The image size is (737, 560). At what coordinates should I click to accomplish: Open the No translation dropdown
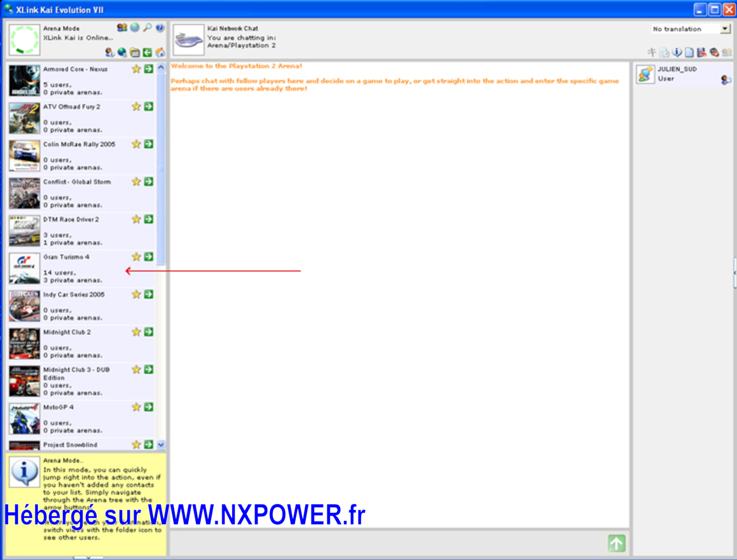691,29
